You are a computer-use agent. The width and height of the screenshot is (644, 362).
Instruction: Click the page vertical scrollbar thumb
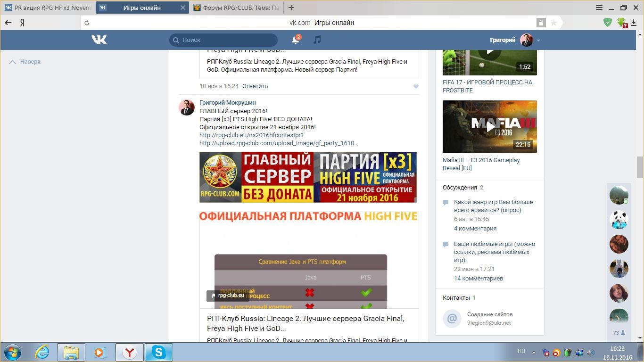640,167
